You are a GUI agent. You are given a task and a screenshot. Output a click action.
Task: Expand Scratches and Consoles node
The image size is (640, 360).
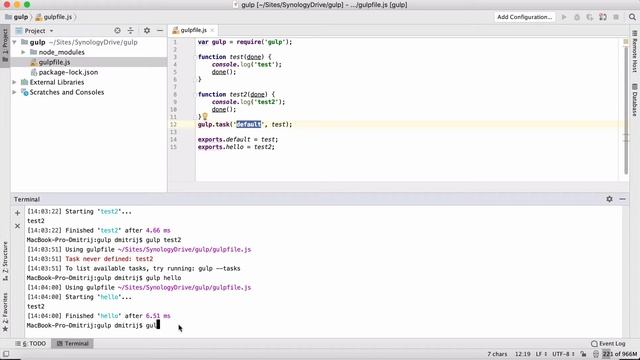15,92
